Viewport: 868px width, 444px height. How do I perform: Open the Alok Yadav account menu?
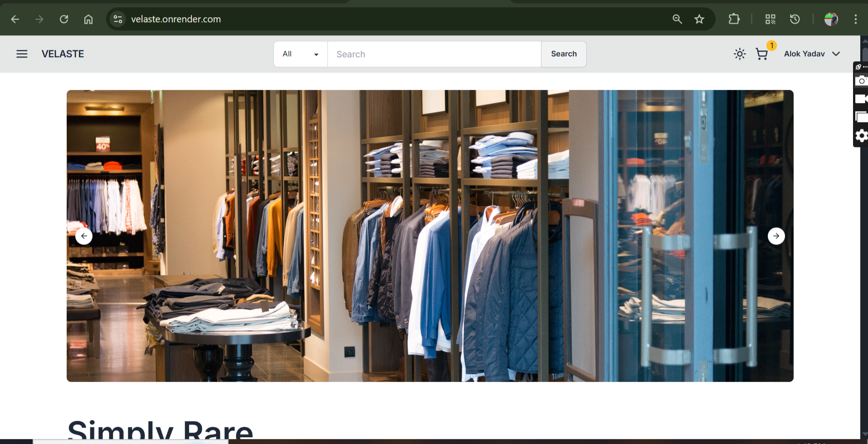pyautogui.click(x=812, y=54)
